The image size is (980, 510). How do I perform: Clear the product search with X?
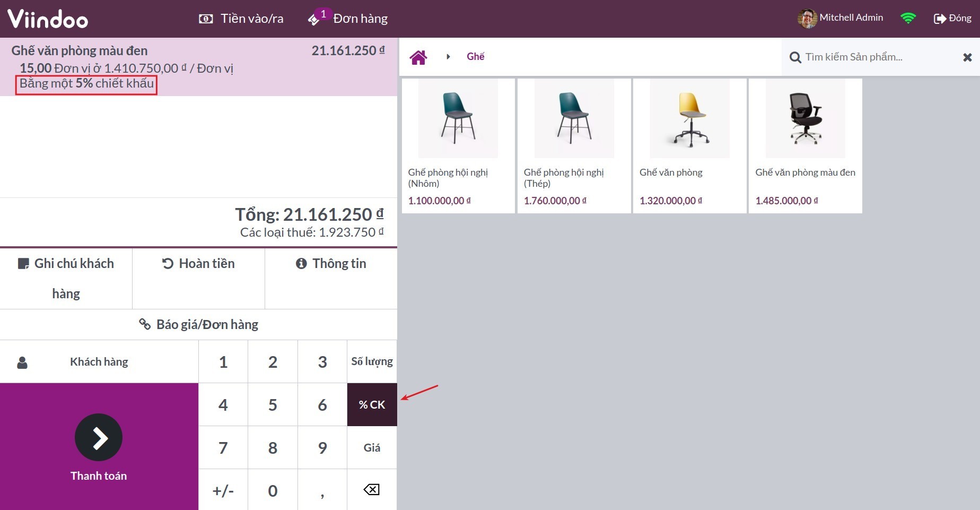coord(967,57)
